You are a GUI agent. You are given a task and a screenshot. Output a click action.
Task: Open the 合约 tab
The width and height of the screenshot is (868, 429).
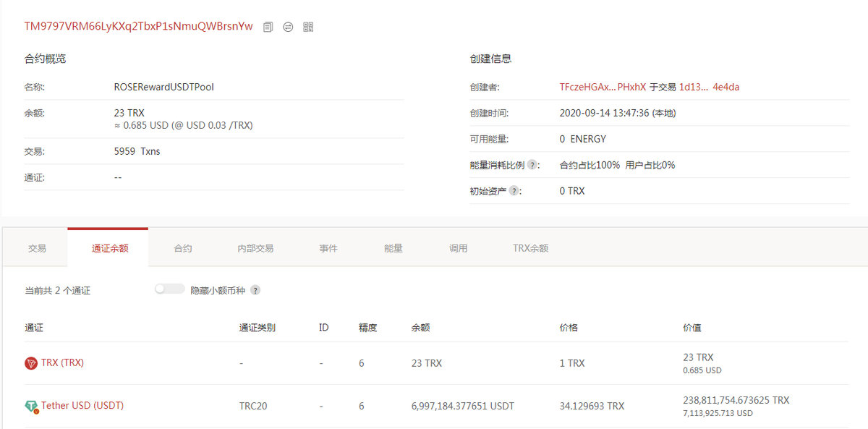click(x=183, y=248)
